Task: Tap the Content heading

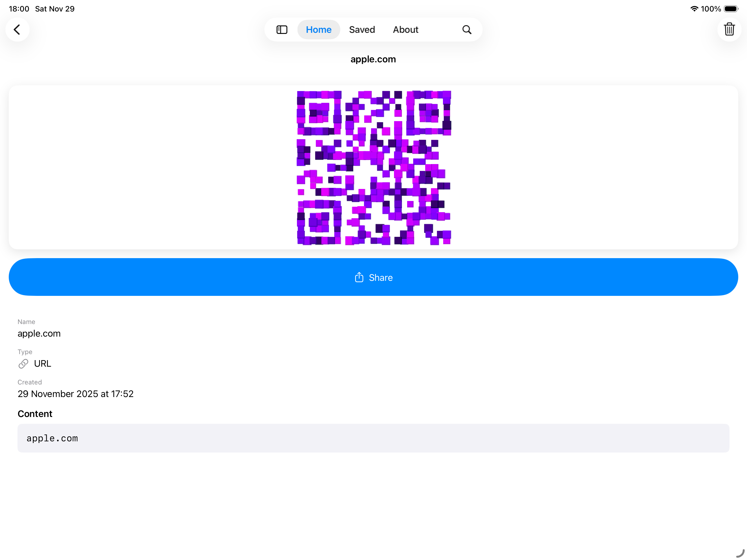Action: [35, 414]
